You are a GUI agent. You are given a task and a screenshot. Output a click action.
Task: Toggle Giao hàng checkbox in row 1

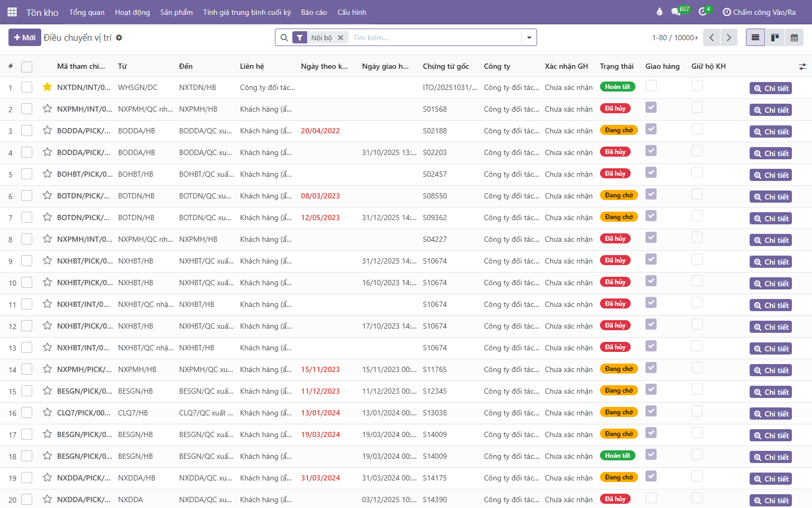(x=651, y=86)
